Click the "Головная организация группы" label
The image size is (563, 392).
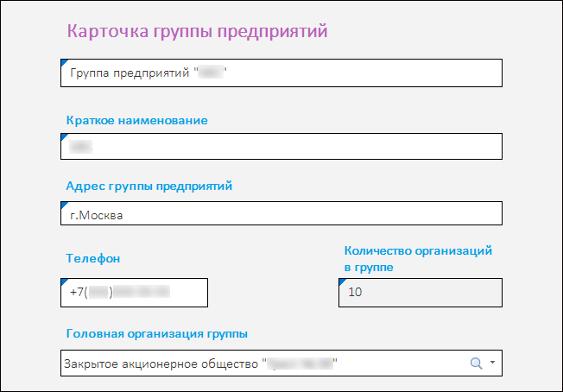[156, 333]
